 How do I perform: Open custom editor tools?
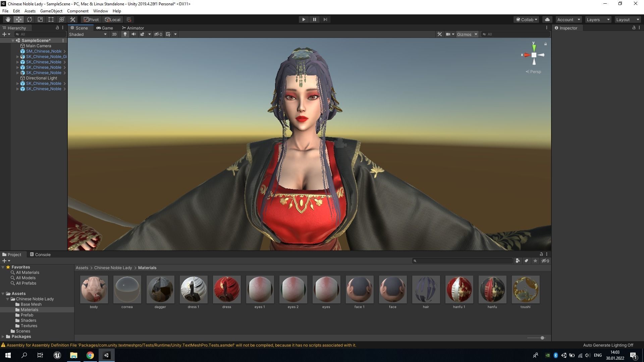(x=72, y=19)
